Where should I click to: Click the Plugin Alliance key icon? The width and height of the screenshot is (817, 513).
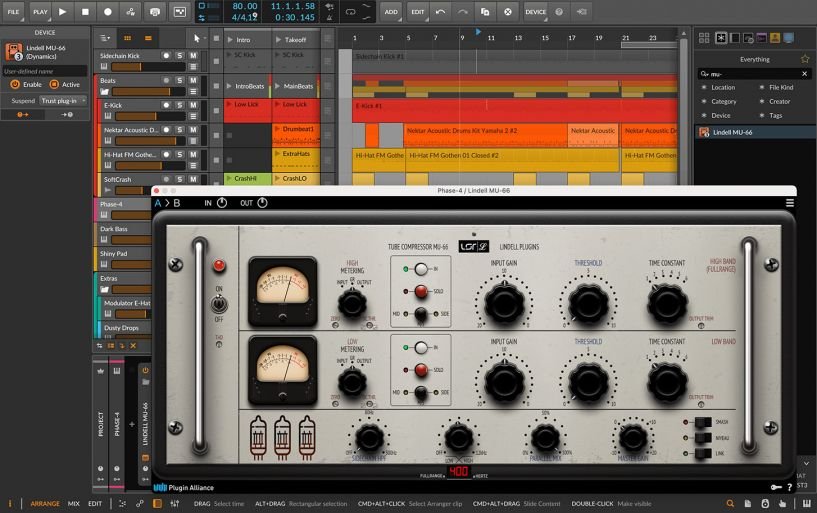click(x=775, y=487)
